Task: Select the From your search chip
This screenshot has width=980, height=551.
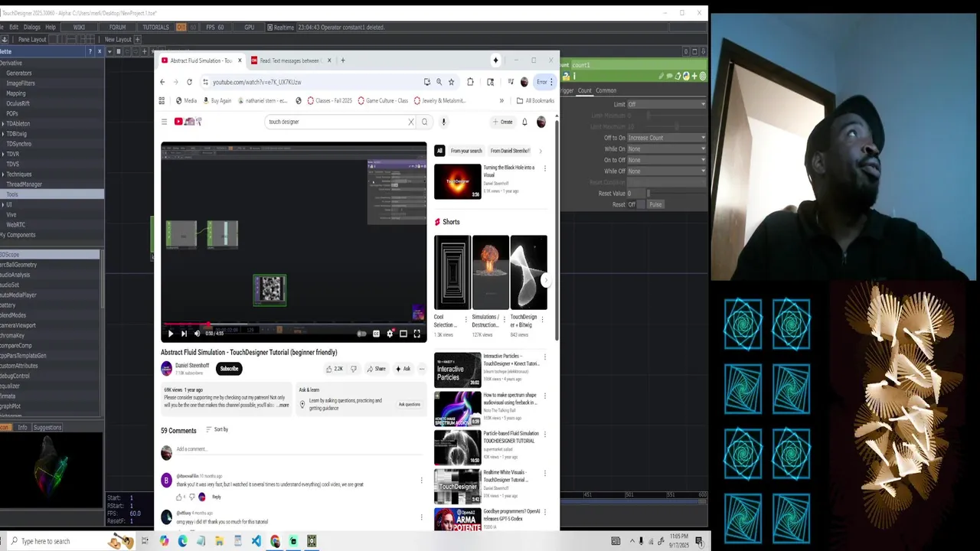Action: (466, 151)
